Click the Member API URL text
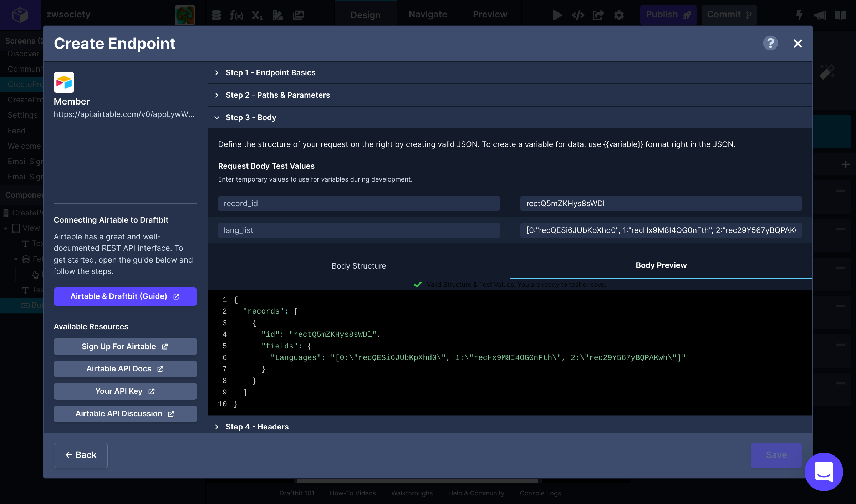The image size is (856, 504). (x=124, y=114)
